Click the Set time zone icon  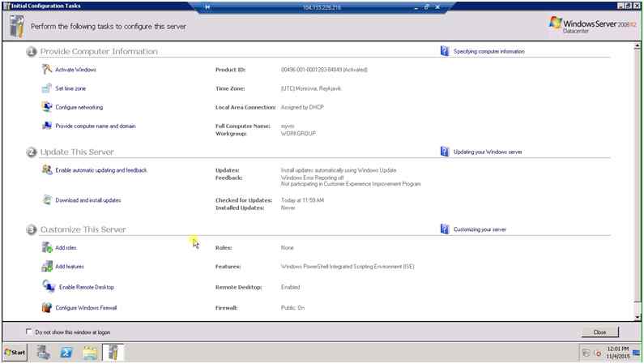[x=47, y=88]
